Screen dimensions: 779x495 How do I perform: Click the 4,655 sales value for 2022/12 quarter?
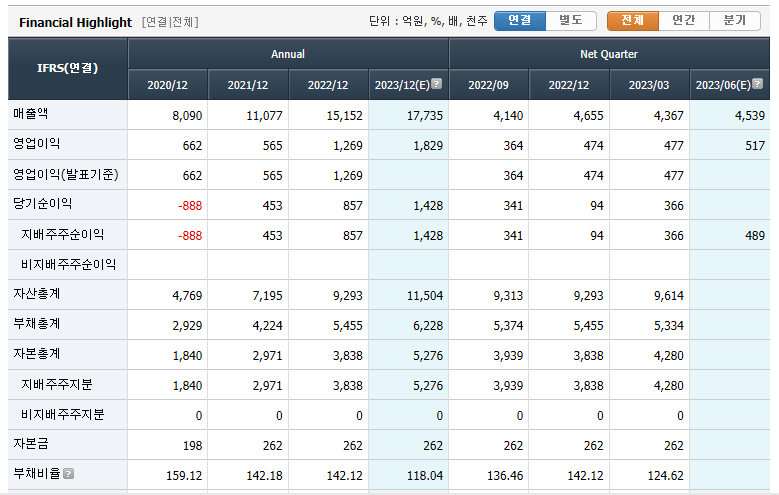click(x=588, y=116)
